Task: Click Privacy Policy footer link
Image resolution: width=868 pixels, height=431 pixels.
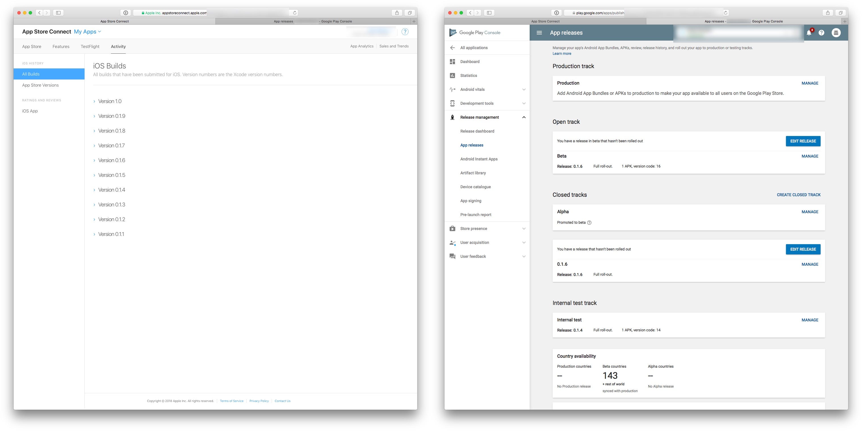Action: coord(259,401)
